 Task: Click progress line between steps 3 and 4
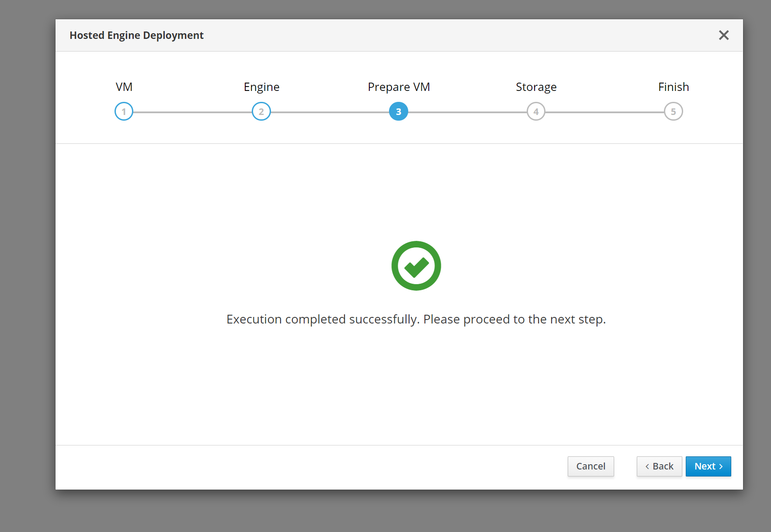pyautogui.click(x=467, y=112)
